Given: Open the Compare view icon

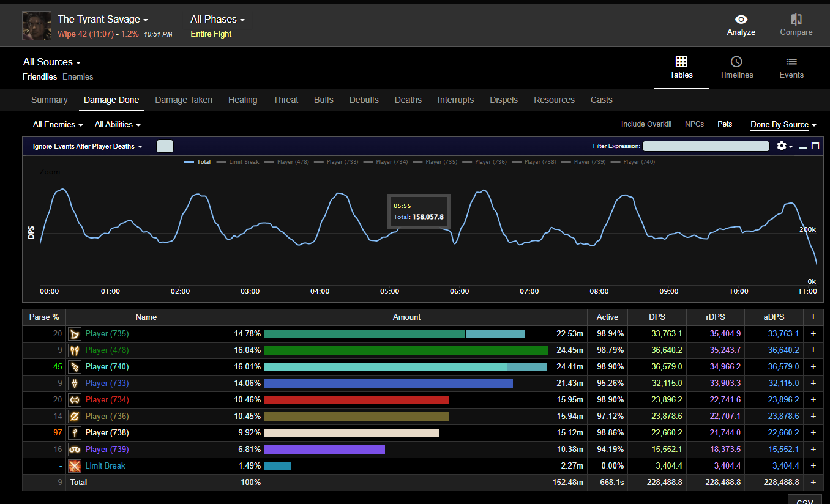Looking at the screenshot, I should tap(796, 20).
